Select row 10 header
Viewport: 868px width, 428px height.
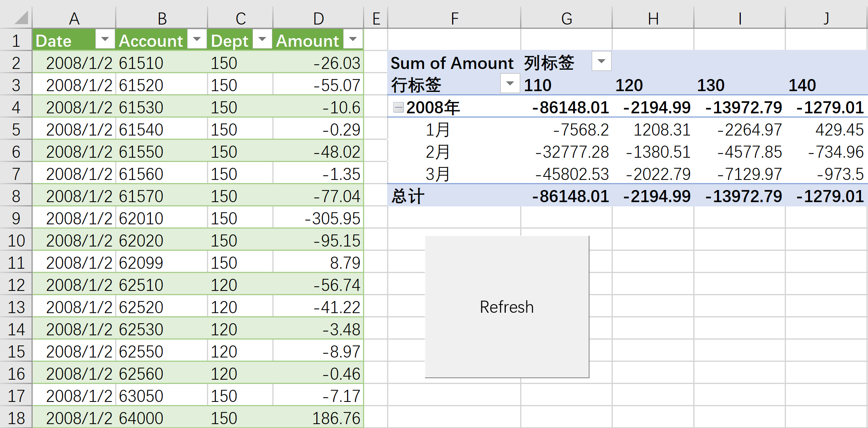click(16, 241)
